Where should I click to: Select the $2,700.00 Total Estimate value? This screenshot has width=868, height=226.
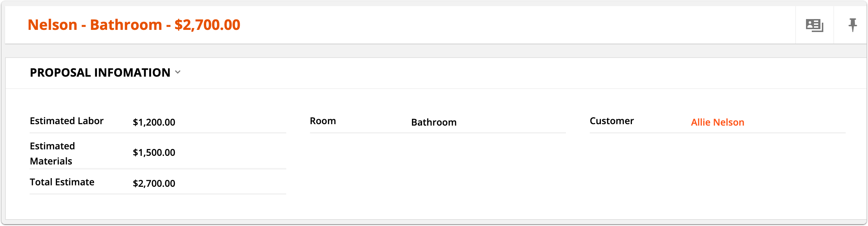click(x=154, y=184)
